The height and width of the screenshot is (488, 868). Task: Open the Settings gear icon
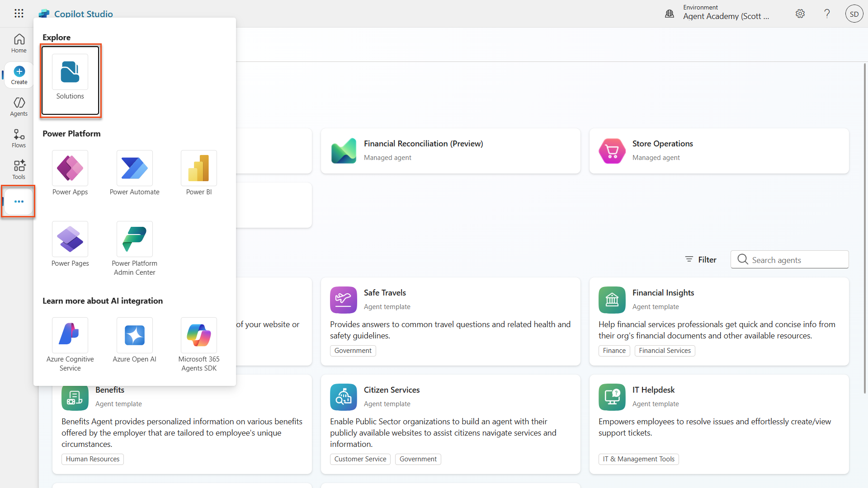point(800,14)
